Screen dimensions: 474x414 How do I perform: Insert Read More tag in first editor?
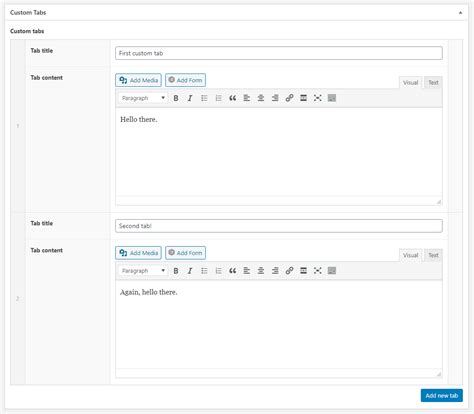(x=303, y=98)
